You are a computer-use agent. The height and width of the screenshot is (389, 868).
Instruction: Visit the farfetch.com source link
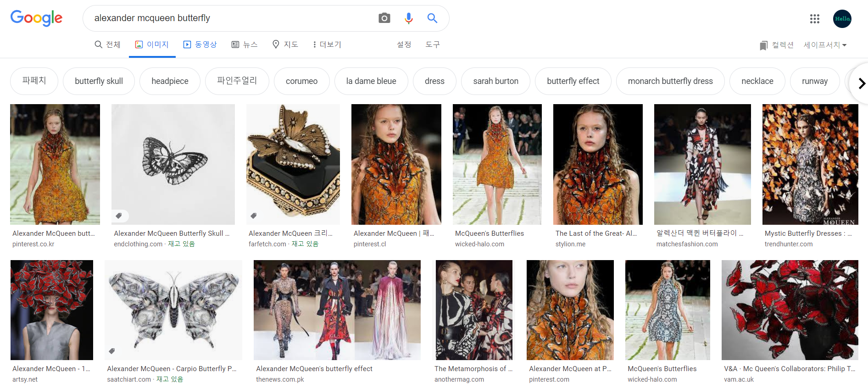267,244
